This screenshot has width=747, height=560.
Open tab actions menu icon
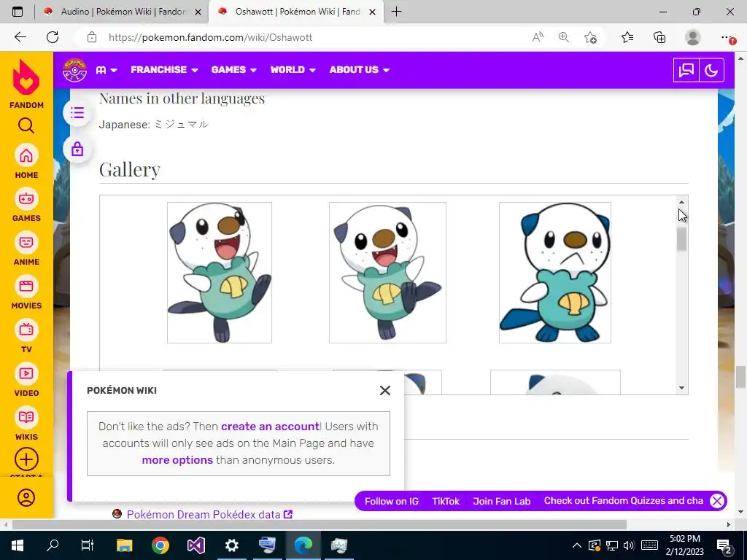(x=18, y=12)
